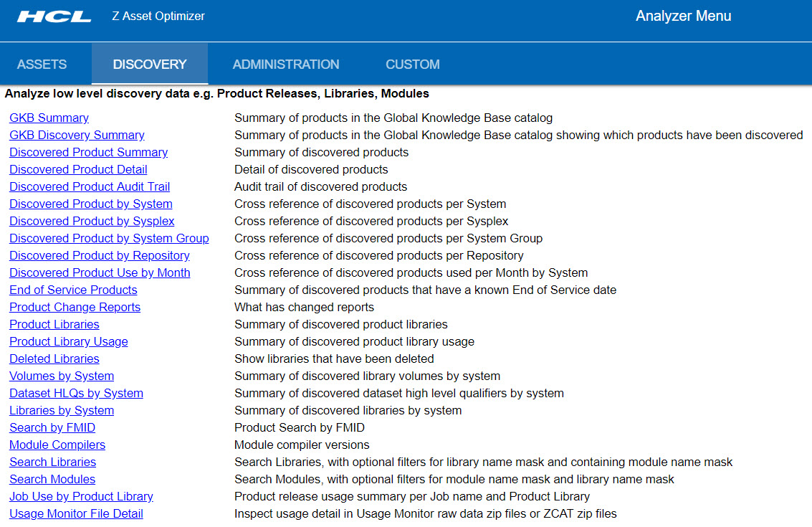812x527 pixels.
Task: View Dataset HLQs by System
Action: 76,393
